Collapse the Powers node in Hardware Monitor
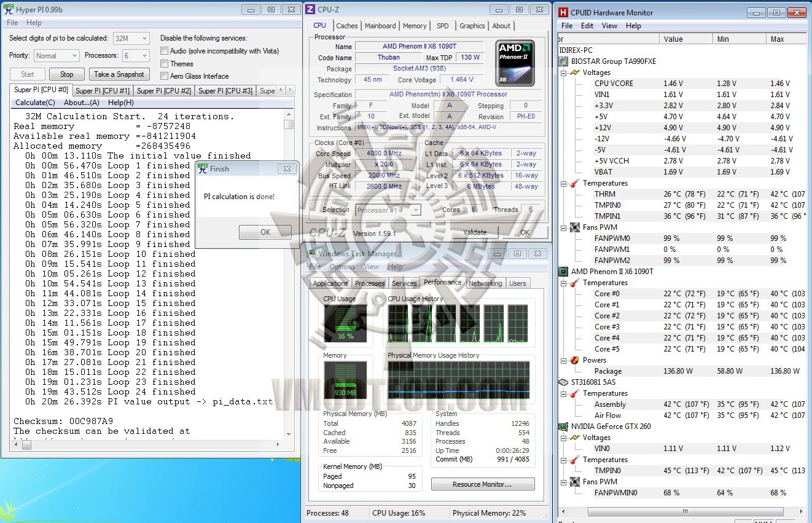 coord(564,360)
